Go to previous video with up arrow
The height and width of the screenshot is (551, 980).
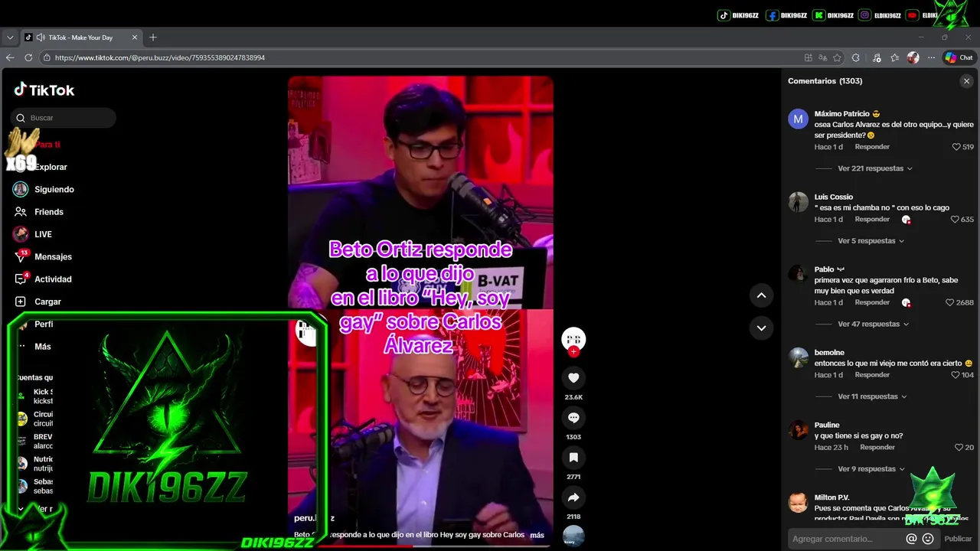coord(761,295)
